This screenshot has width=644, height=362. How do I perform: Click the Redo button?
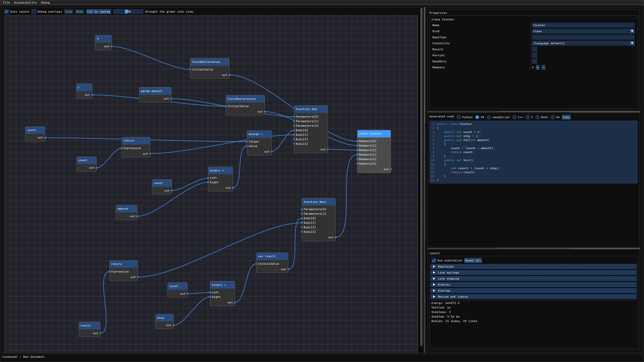point(79,12)
